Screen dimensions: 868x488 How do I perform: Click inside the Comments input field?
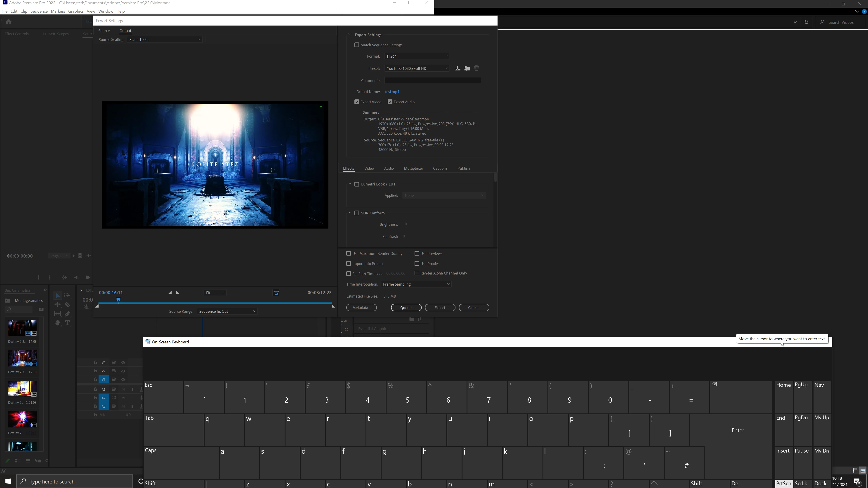pos(433,80)
